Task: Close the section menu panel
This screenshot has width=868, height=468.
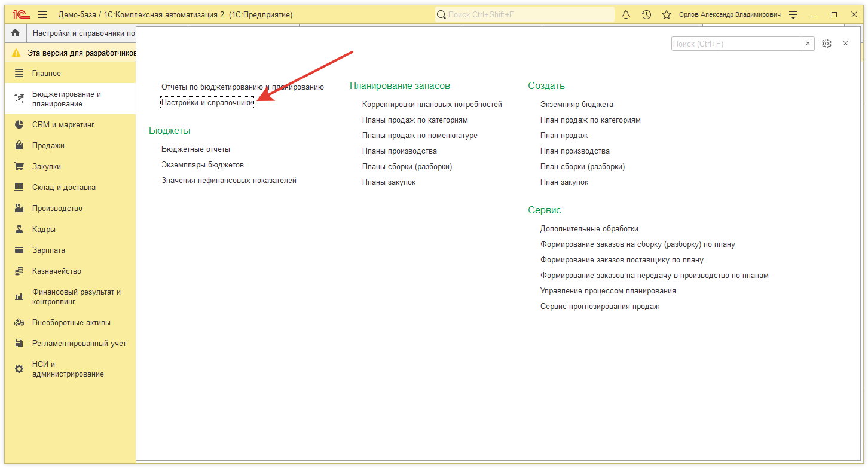Action: click(x=845, y=44)
